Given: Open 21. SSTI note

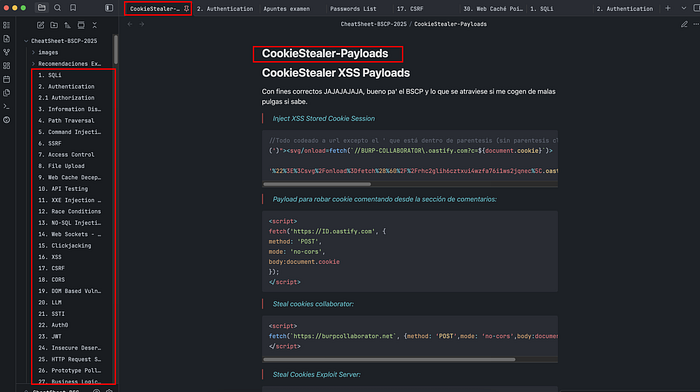Looking at the screenshot, I should point(51,313).
